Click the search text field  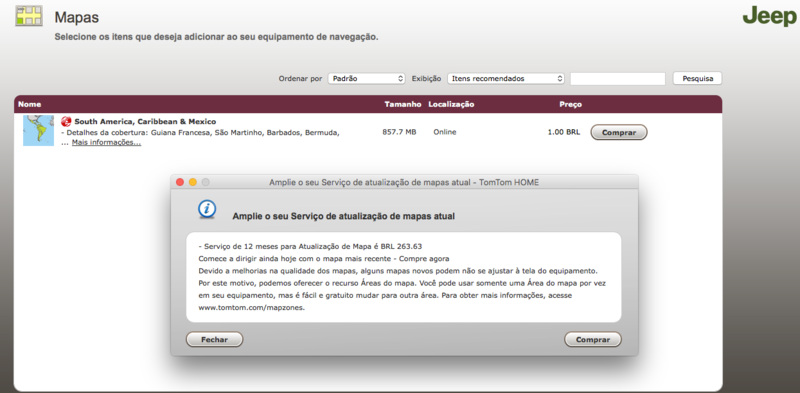click(x=618, y=79)
